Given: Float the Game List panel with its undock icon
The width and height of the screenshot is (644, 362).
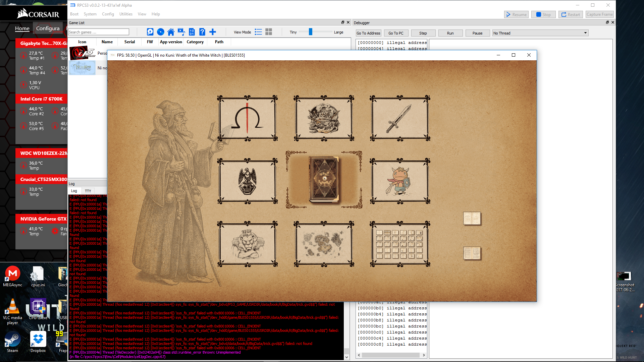Looking at the screenshot, I should 343,22.
